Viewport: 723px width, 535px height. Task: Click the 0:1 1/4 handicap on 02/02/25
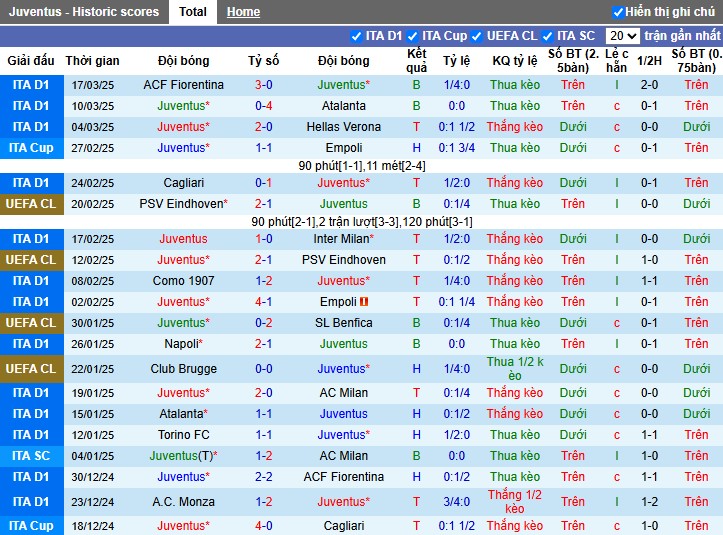pos(456,302)
